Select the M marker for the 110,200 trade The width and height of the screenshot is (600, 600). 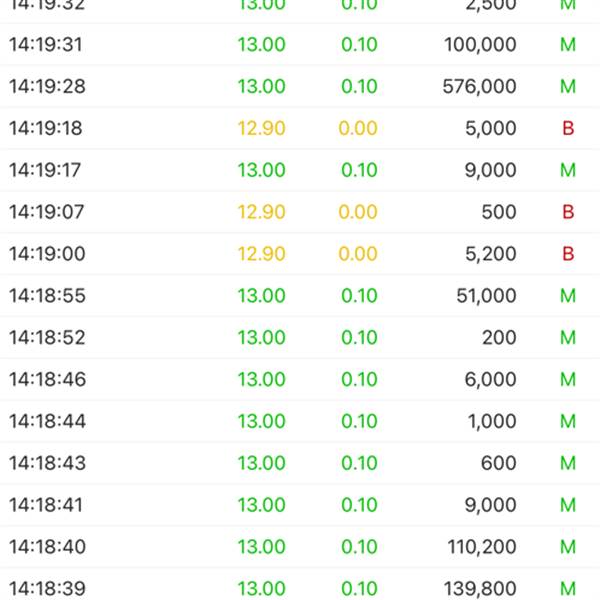pos(568,546)
